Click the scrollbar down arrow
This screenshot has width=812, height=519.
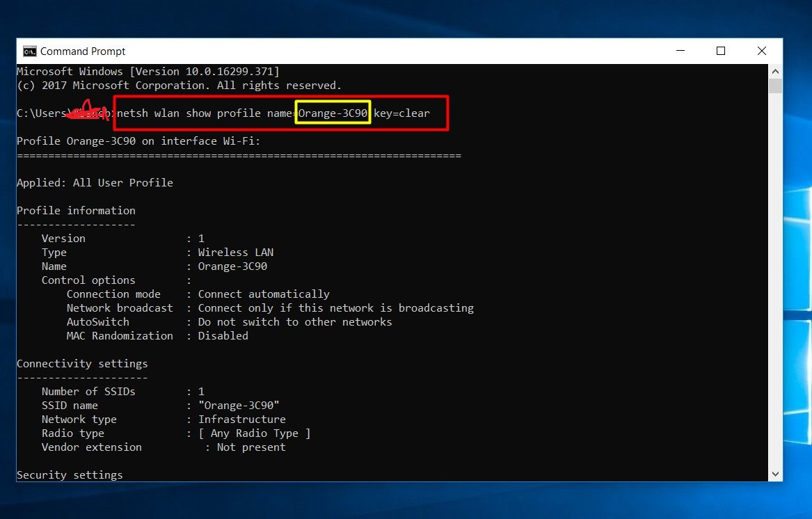click(775, 474)
